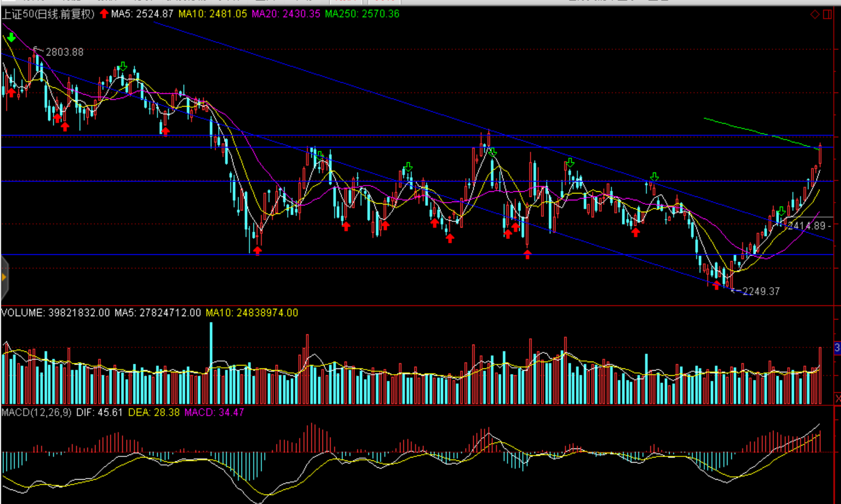Click the blue highlighted value box on volume axis
This screenshot has height=504, width=841.
pyautogui.click(x=837, y=347)
